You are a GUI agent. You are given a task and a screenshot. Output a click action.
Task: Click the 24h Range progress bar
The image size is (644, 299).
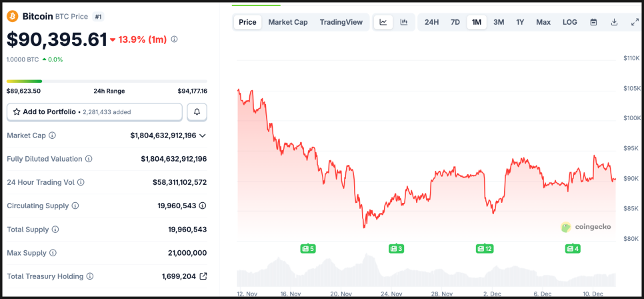[x=107, y=81]
